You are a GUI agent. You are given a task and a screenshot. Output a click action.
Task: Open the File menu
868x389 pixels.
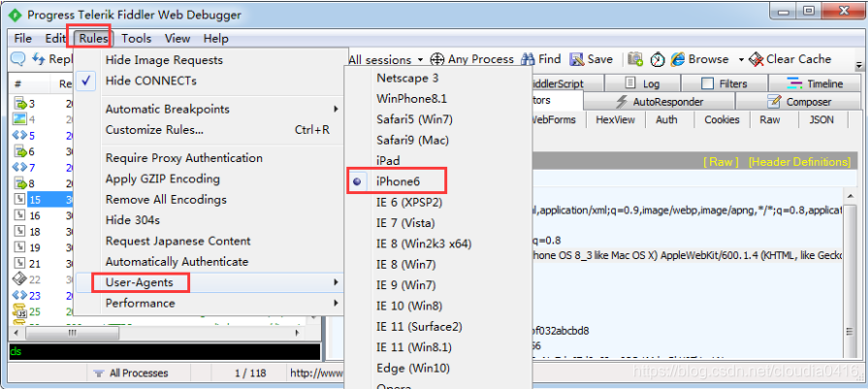(22, 38)
